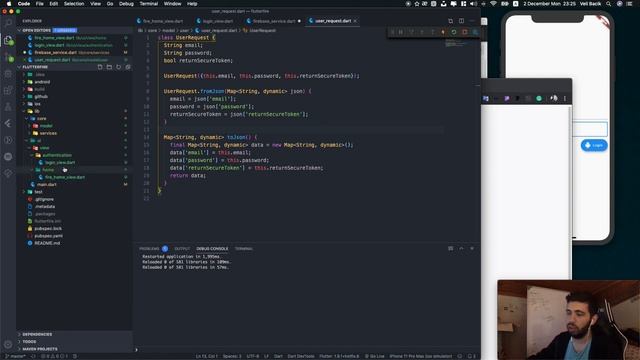Close the user_request.dart tab
Image resolution: width=640 pixels, height=360 pixels.
355,21
